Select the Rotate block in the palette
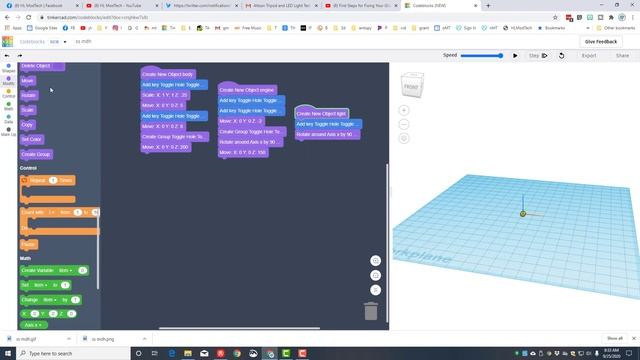 pyautogui.click(x=29, y=96)
